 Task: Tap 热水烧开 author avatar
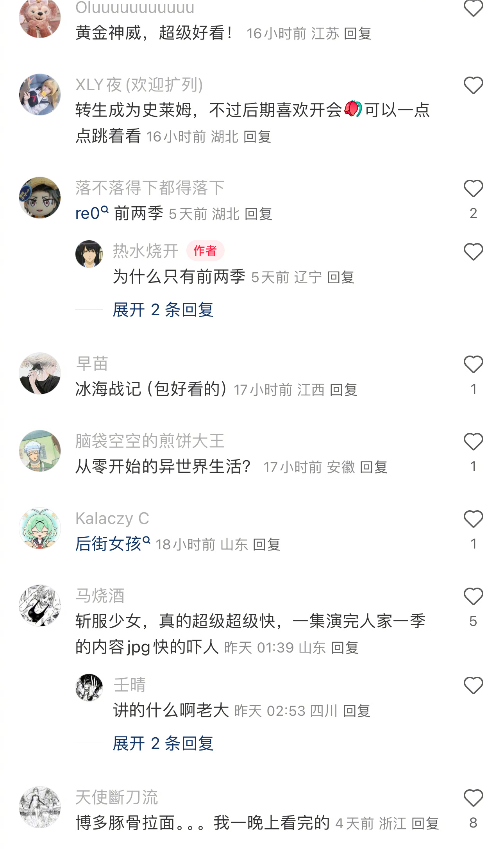tap(89, 254)
